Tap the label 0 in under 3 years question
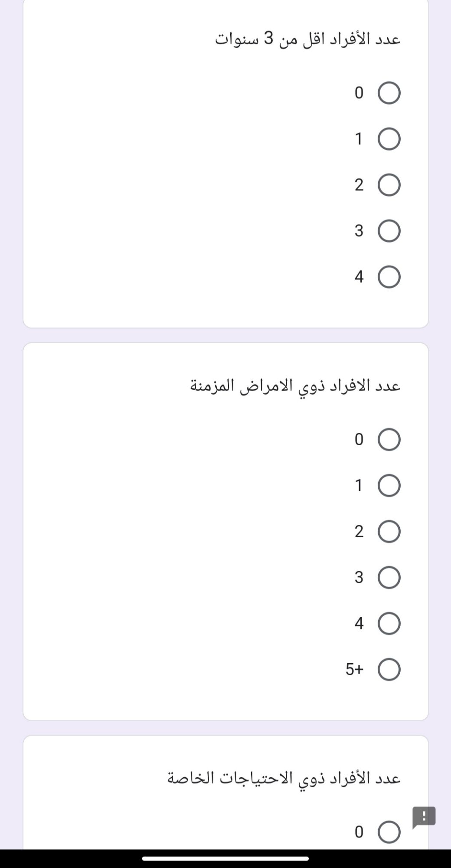 359,93
